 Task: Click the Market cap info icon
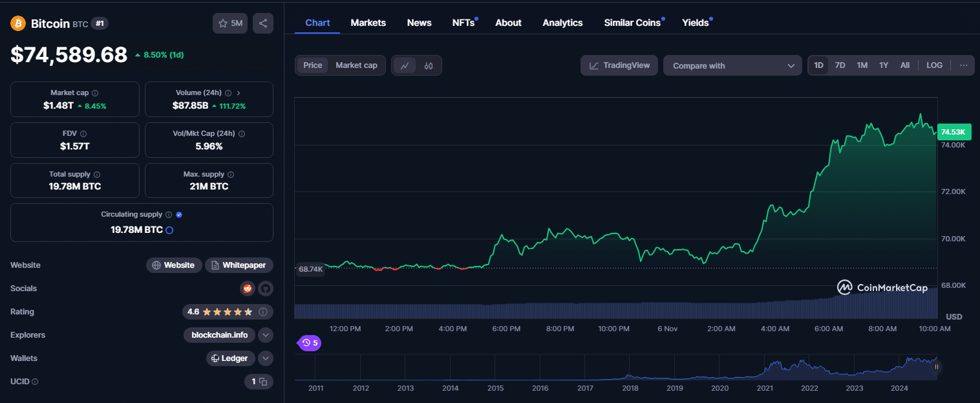95,93
